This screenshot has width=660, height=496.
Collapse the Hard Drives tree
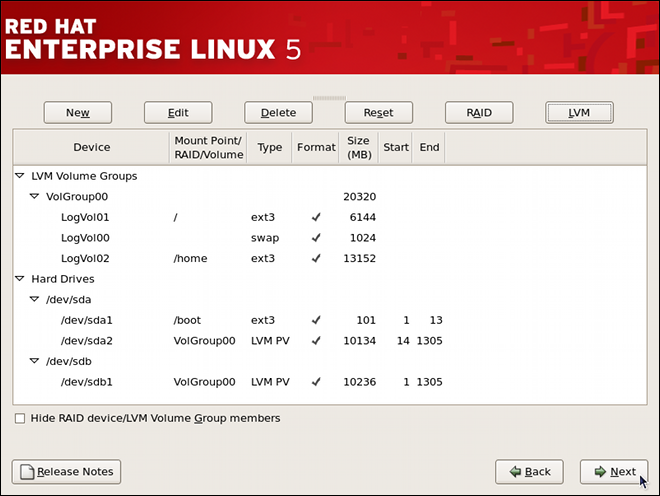coord(20,279)
